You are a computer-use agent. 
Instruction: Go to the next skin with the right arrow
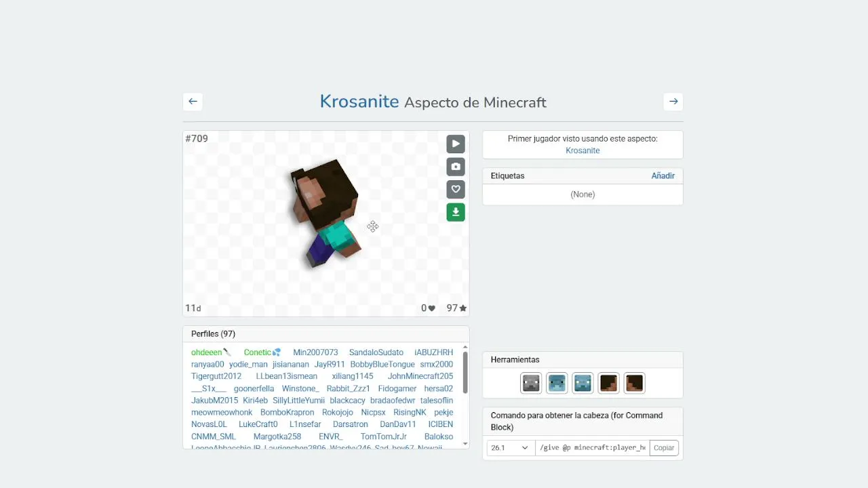(x=673, y=102)
